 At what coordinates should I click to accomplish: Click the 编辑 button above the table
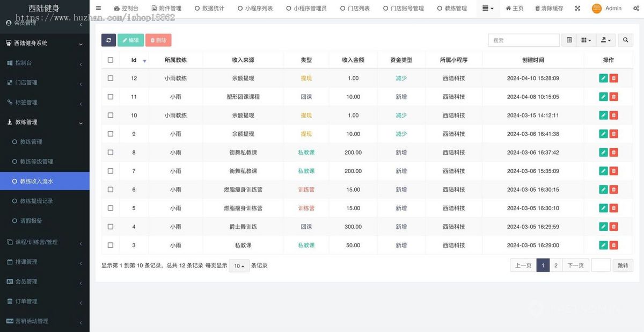tap(130, 40)
